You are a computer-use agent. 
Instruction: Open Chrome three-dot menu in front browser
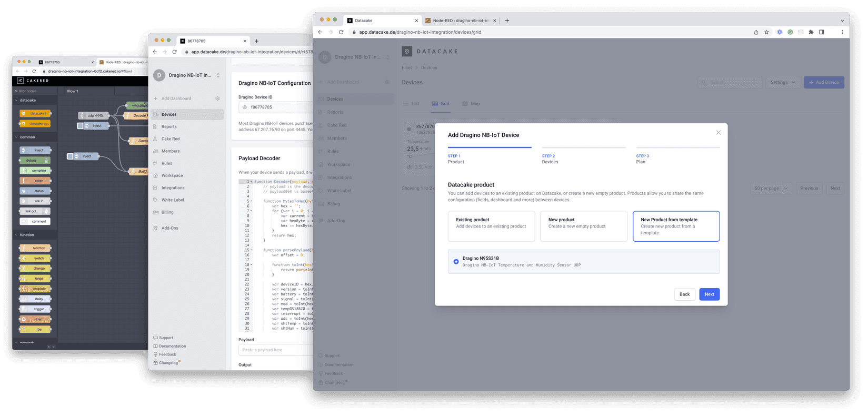[842, 32]
